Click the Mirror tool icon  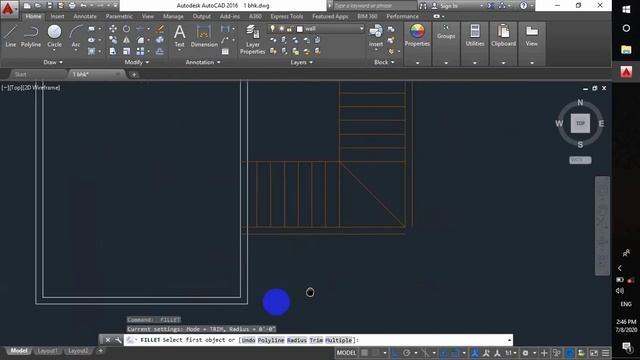[x=127, y=40]
